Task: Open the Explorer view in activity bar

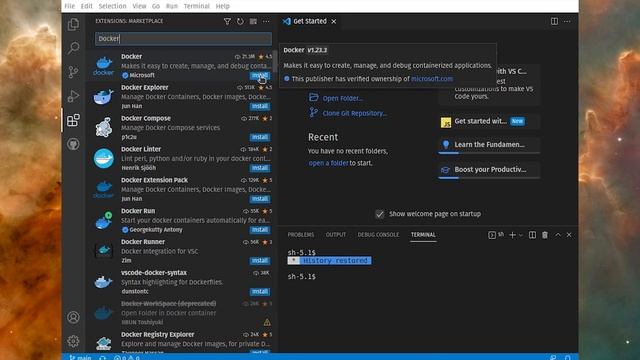Action: [x=73, y=24]
